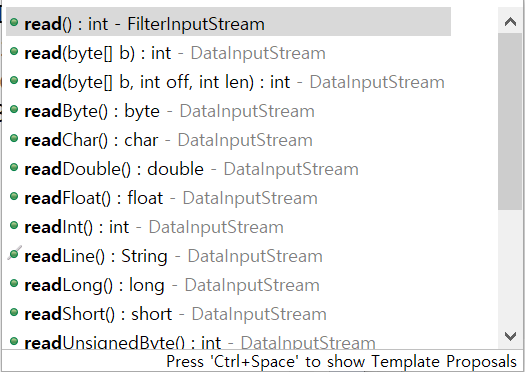The image size is (525, 372).
Task: Choose readLong() : long proposal
Action: [228, 285]
